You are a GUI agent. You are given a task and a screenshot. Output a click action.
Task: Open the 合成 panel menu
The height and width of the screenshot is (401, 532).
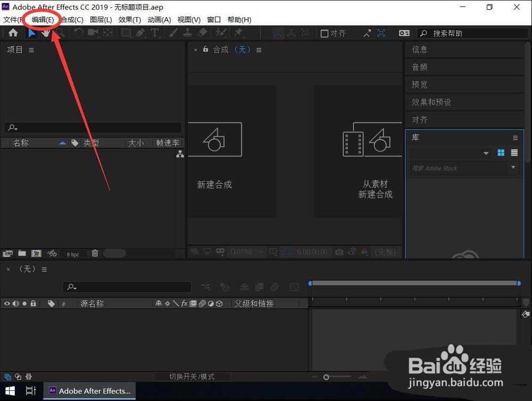coord(259,50)
